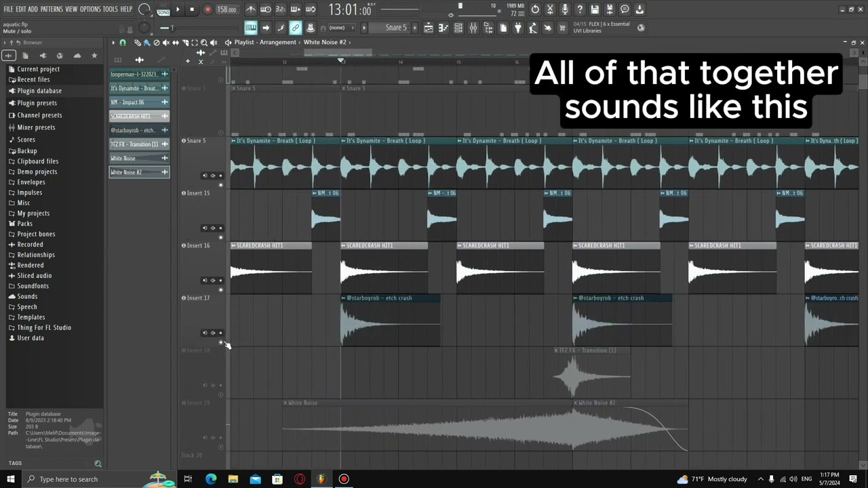Image resolution: width=868 pixels, height=488 pixels.
Task: Select the Delete tool in Playlist toolbar
Action: (156, 43)
